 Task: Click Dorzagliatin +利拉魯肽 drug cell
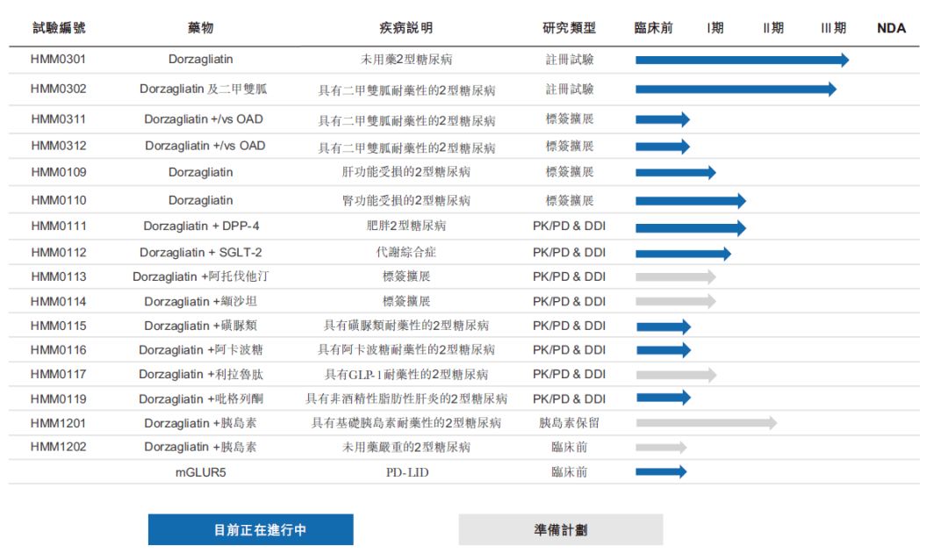(201, 374)
